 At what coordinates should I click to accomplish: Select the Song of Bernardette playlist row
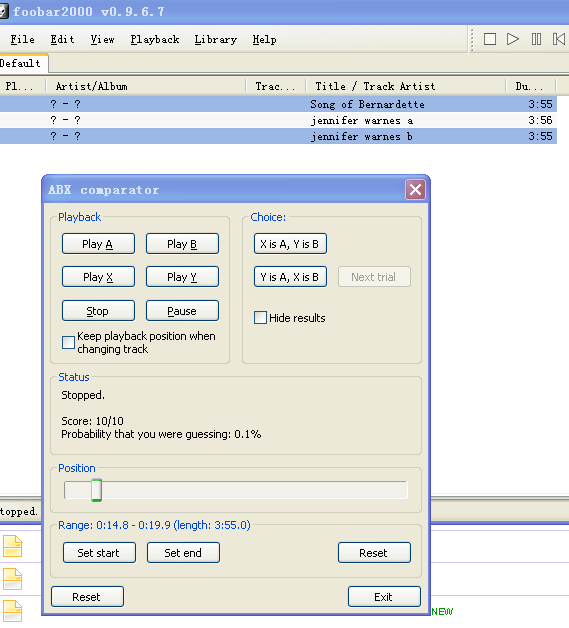(278, 104)
